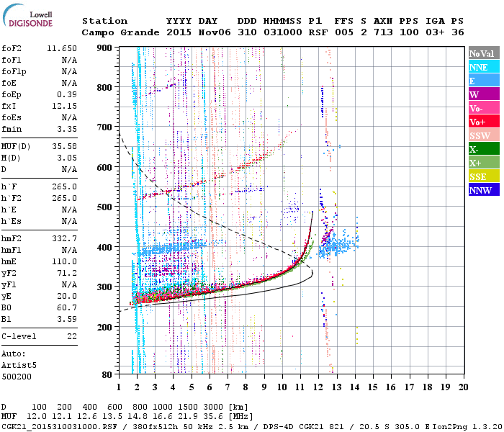Click the Ion2Png 1.3.20 version text
The height and width of the screenshot is (432, 504).
[x=467, y=426]
